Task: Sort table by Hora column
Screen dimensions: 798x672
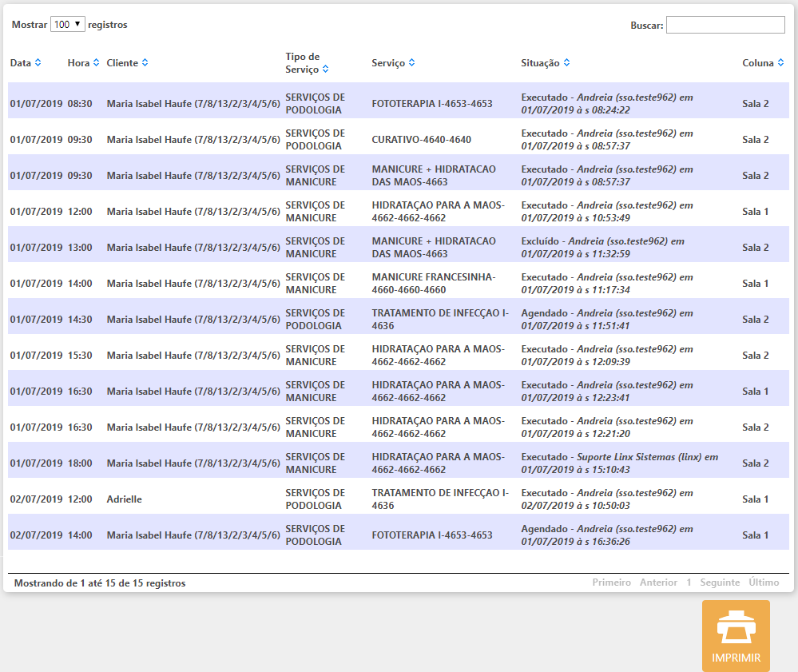Action: [96, 62]
